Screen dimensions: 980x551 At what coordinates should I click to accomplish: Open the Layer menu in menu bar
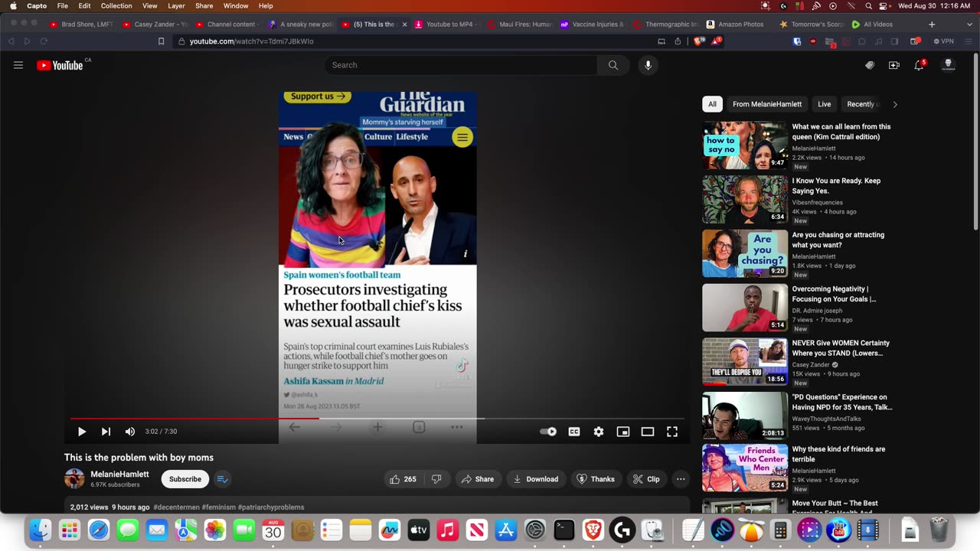[176, 6]
